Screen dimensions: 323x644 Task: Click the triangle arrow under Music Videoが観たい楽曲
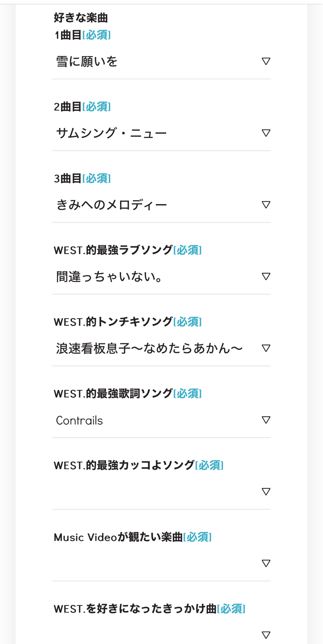click(x=266, y=563)
